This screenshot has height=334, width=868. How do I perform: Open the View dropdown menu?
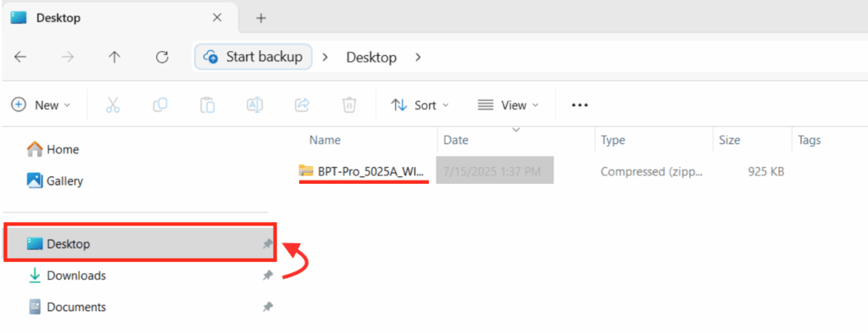coord(509,104)
